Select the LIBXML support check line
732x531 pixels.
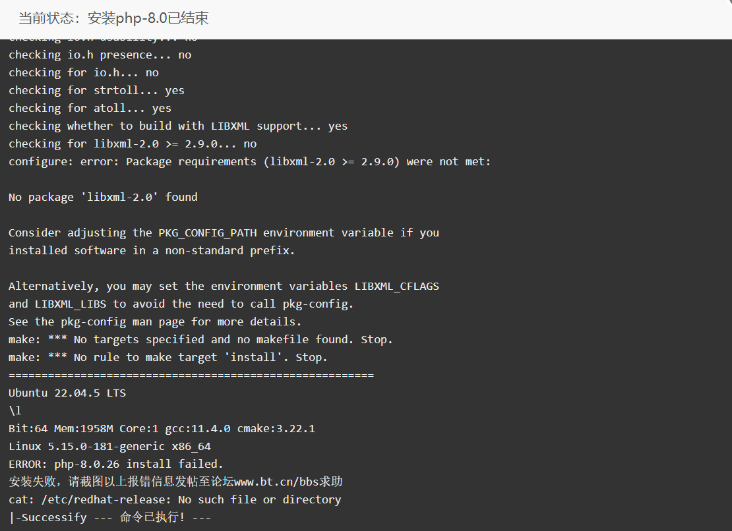pos(178,126)
